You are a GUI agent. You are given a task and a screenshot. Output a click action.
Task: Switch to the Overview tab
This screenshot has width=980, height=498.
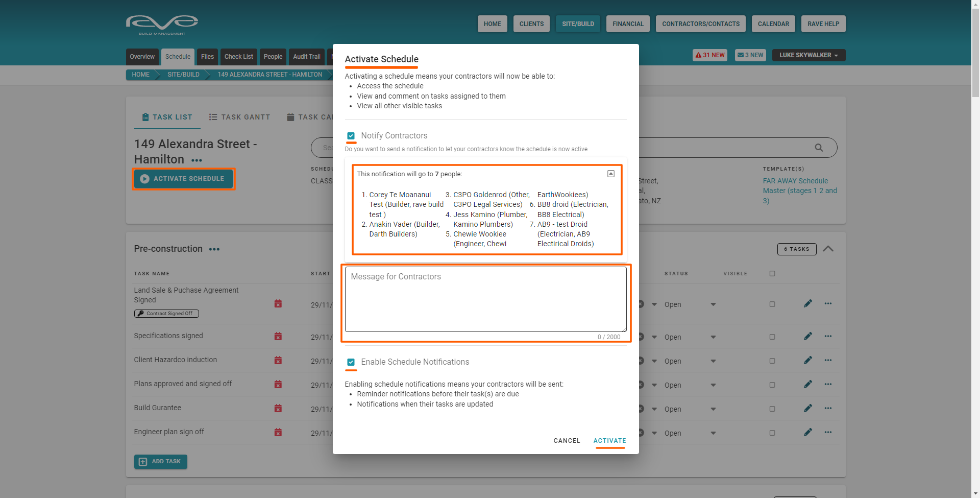pos(142,57)
